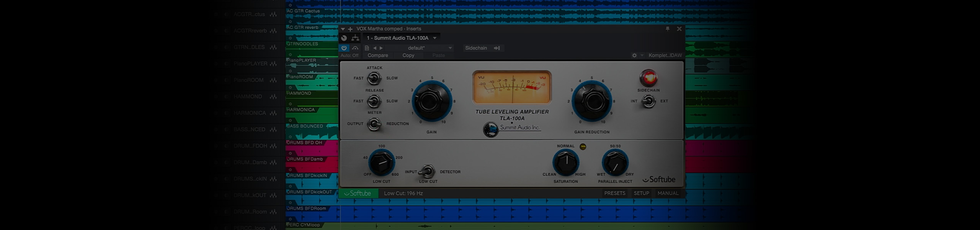980x230 pixels.
Task: Pin the plugin window
Action: click(x=668, y=29)
